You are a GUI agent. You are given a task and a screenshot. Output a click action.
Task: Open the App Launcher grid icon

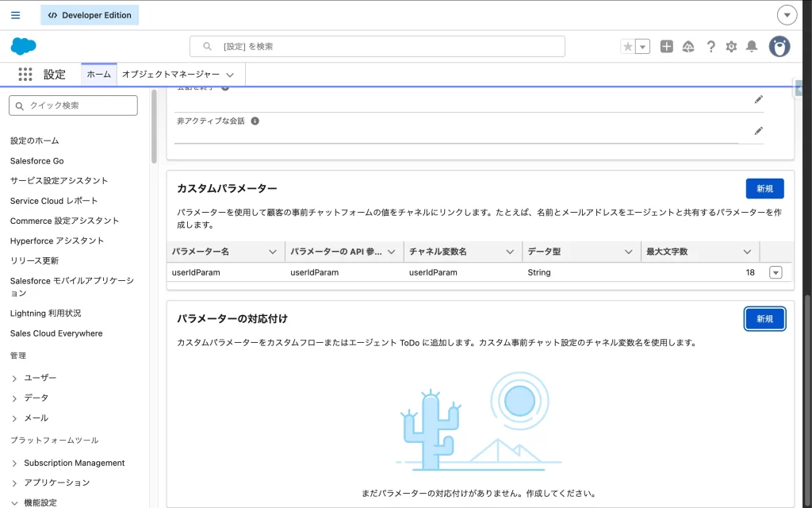tap(25, 75)
